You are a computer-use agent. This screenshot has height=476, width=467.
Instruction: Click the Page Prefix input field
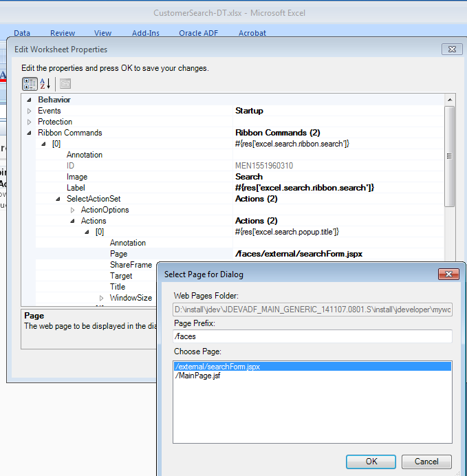click(x=312, y=336)
